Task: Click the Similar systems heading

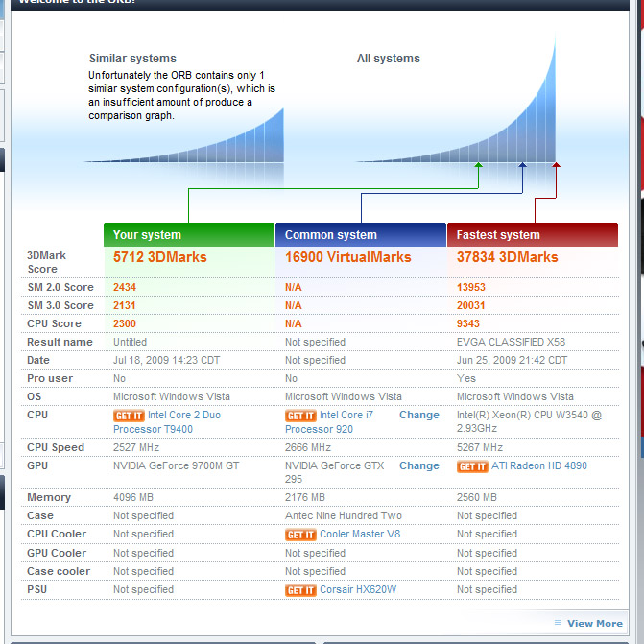Action: coord(132,59)
